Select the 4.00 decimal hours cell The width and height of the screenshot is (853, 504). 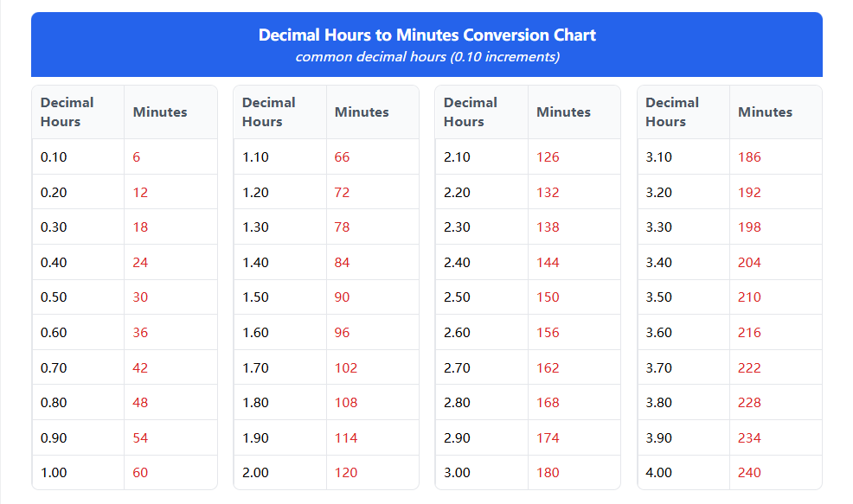coord(658,473)
